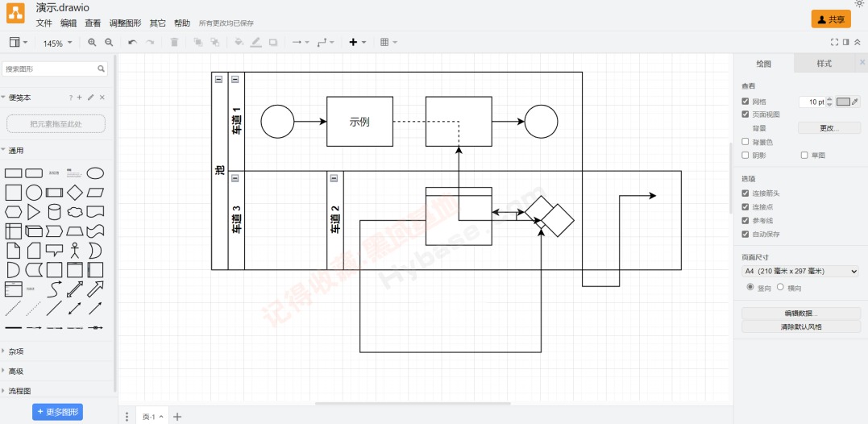Select the callout speech bubble shape

(54, 251)
